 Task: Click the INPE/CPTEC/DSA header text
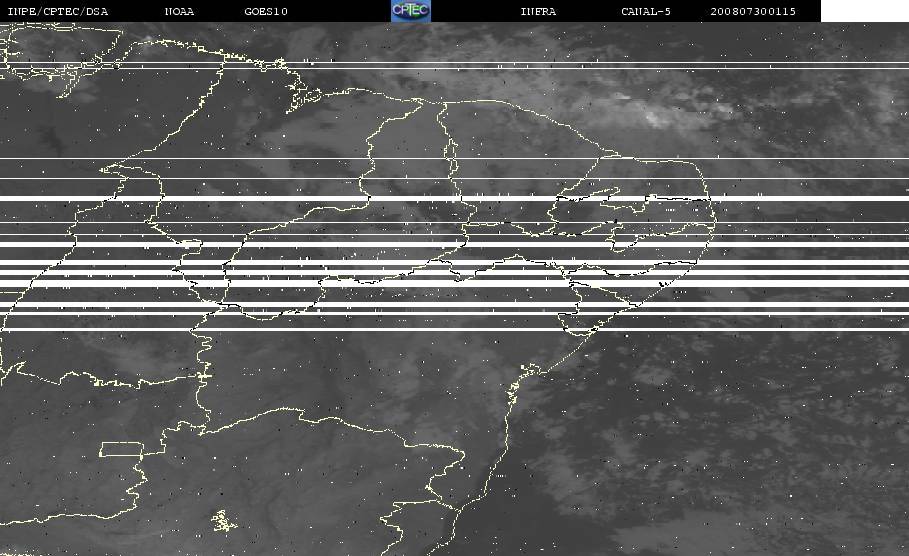coord(58,12)
